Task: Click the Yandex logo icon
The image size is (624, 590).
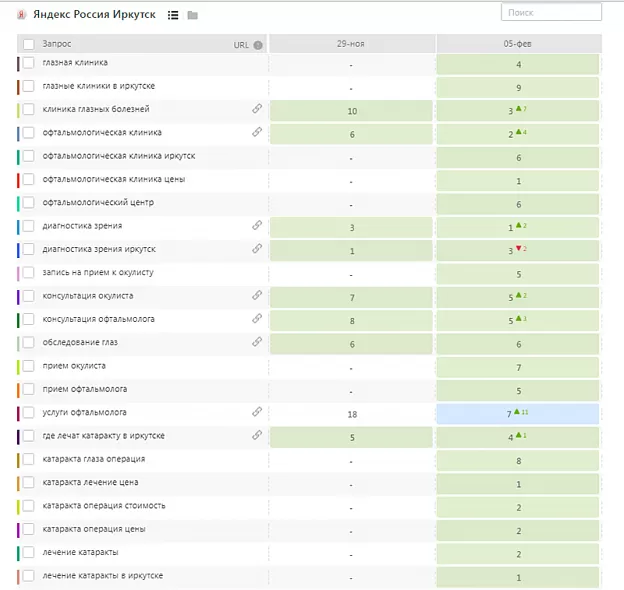Action: (x=22, y=15)
